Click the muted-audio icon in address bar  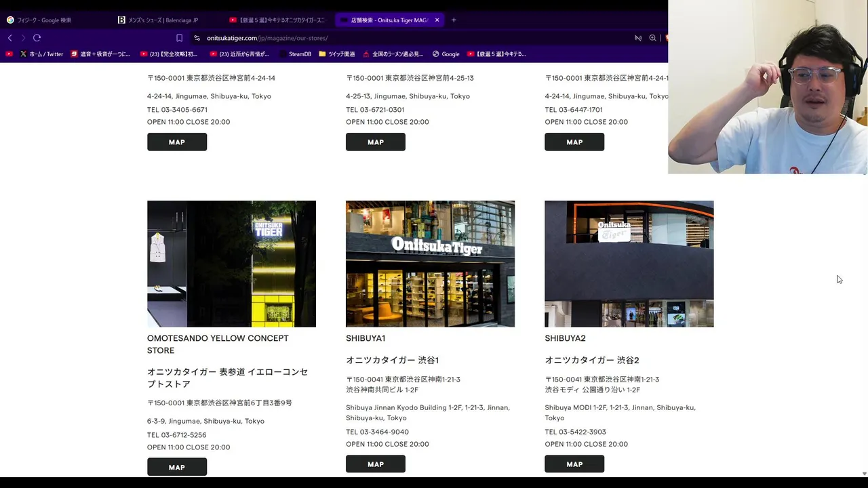[638, 38]
